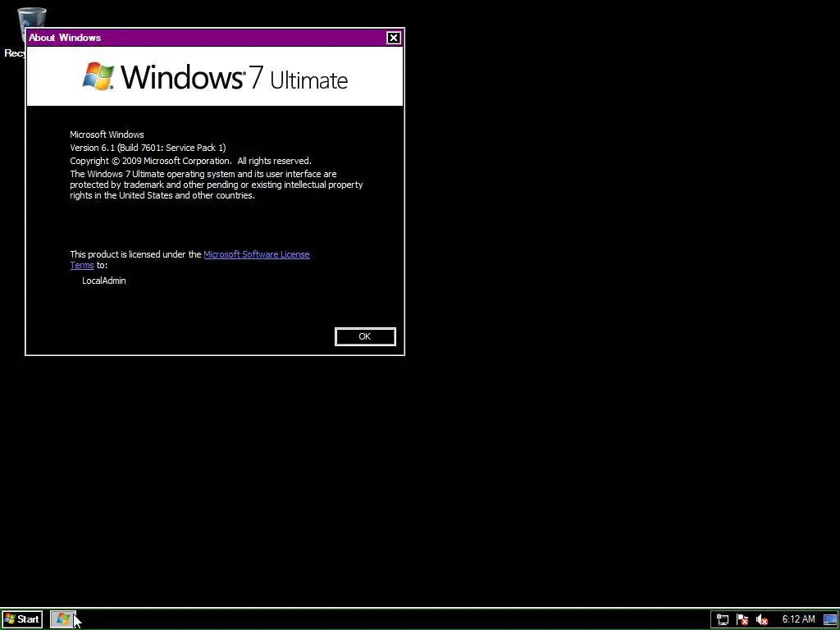Click the LocalAdmin licensee name
The image size is (840, 630).
click(104, 281)
